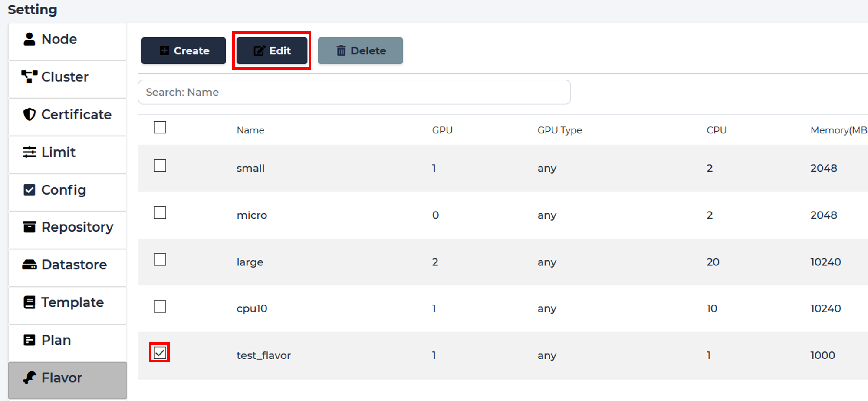Toggle the select-all checkbox in table header
This screenshot has height=401, width=868.
coord(160,127)
